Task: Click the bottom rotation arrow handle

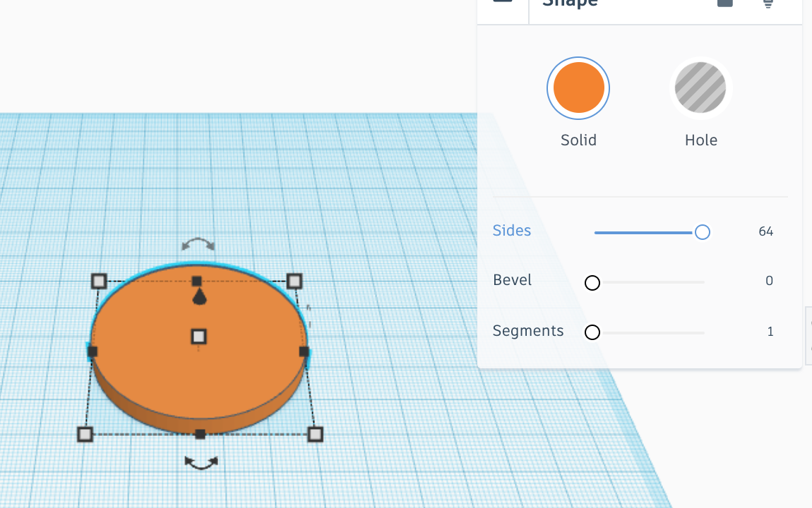Action: tap(201, 463)
